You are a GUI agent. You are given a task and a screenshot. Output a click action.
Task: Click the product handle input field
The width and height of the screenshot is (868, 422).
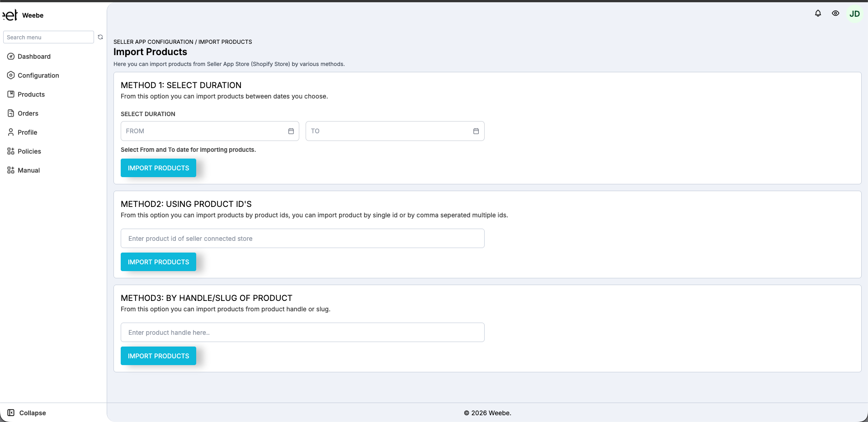coord(302,332)
